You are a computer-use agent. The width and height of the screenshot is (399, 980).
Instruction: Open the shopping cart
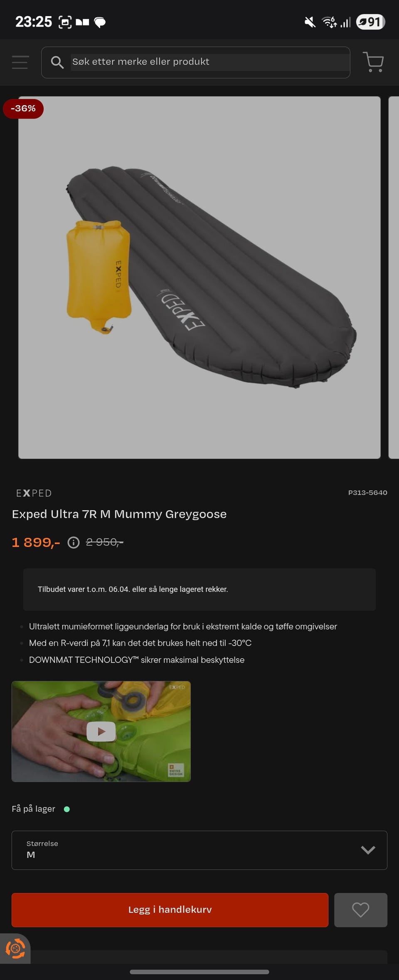373,62
